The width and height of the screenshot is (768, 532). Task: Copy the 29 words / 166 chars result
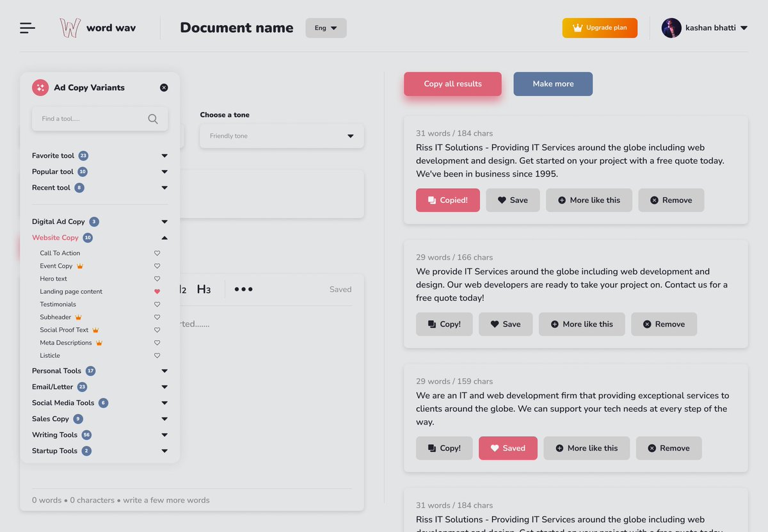click(x=444, y=325)
